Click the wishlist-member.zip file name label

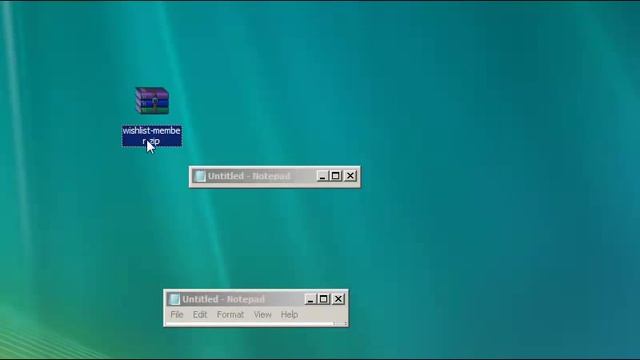(x=152, y=136)
